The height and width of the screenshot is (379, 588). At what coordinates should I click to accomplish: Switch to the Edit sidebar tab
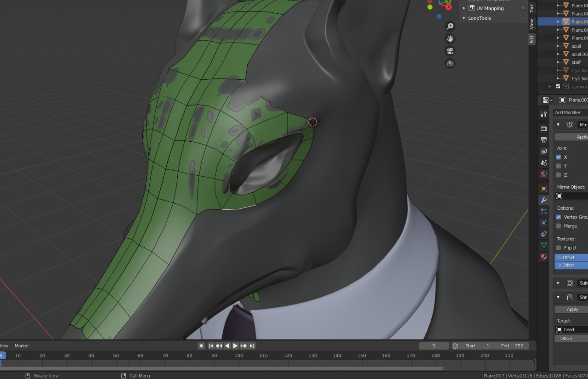[532, 39]
